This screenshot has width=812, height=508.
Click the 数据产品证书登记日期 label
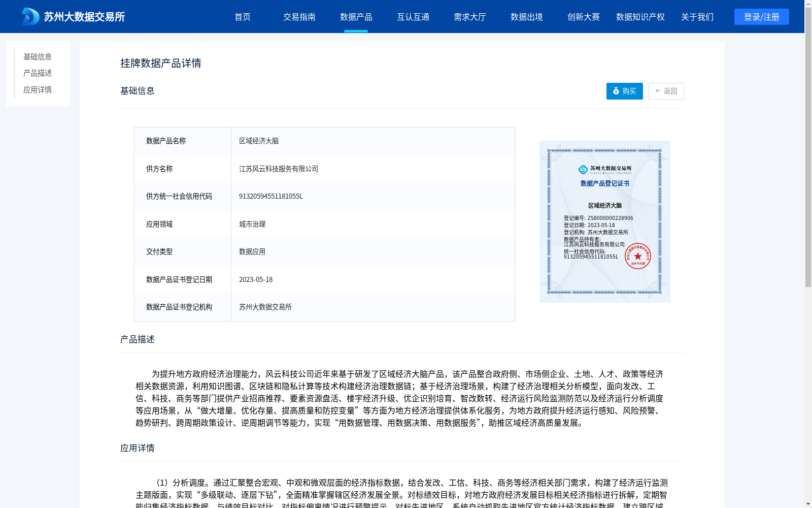(x=179, y=279)
